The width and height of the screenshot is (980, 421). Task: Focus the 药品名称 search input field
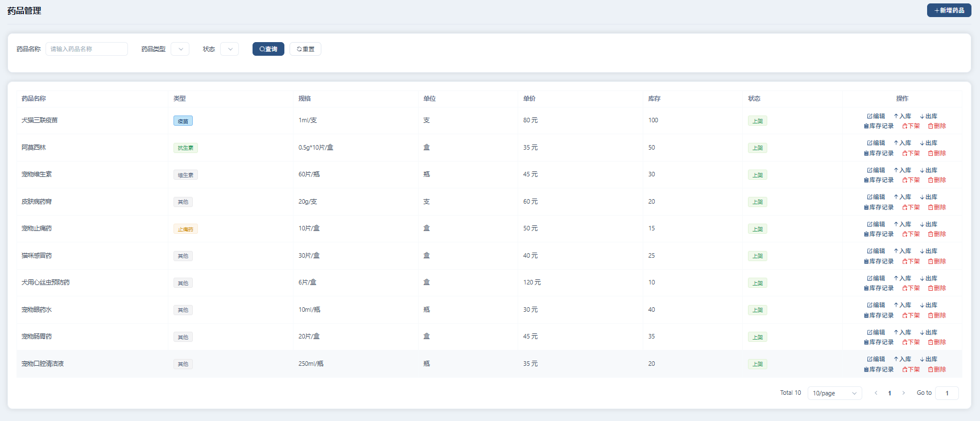click(x=86, y=49)
